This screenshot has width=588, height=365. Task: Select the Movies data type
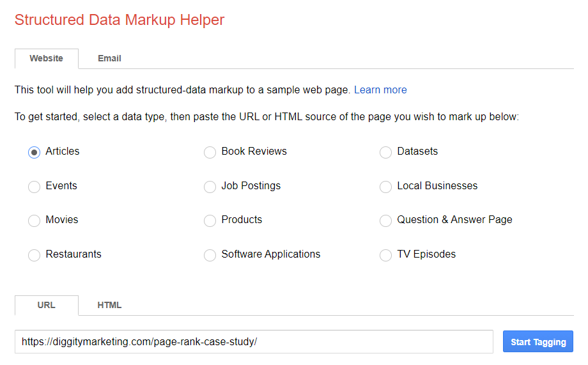35,221
